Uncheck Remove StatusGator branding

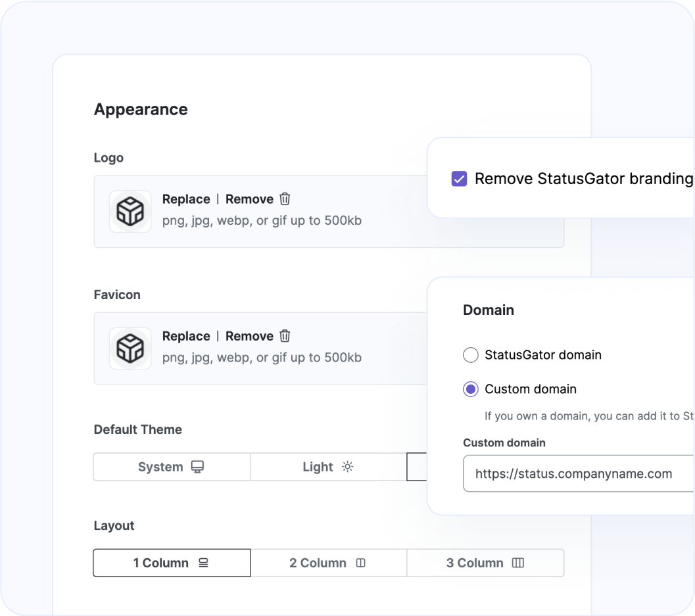click(458, 178)
